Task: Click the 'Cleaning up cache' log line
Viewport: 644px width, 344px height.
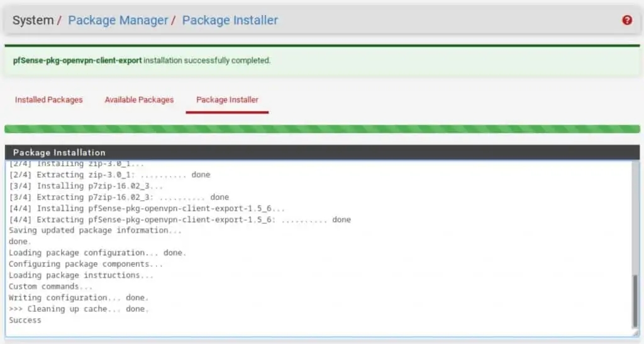Action: [79, 309]
